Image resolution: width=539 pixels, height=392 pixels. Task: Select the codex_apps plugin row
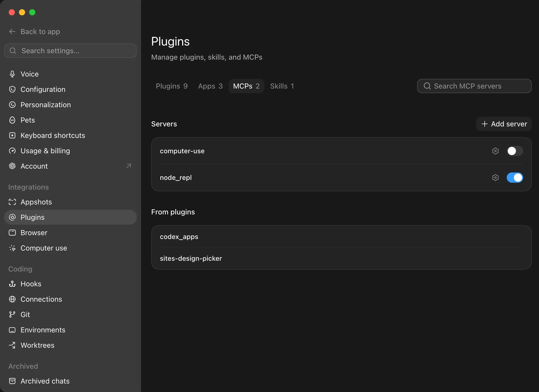[x=341, y=237]
